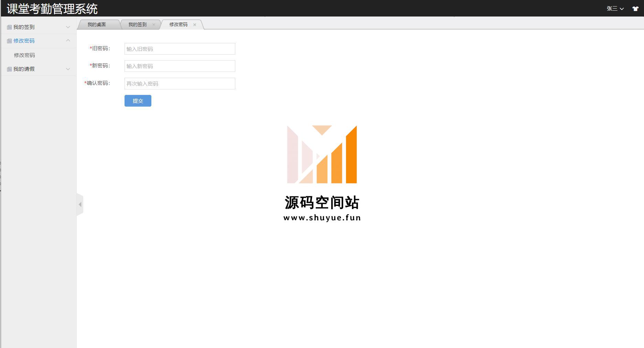Screen dimensions: 644x348
Task: Collapse the sidebar with the arrow handle
Action: pos(80,204)
